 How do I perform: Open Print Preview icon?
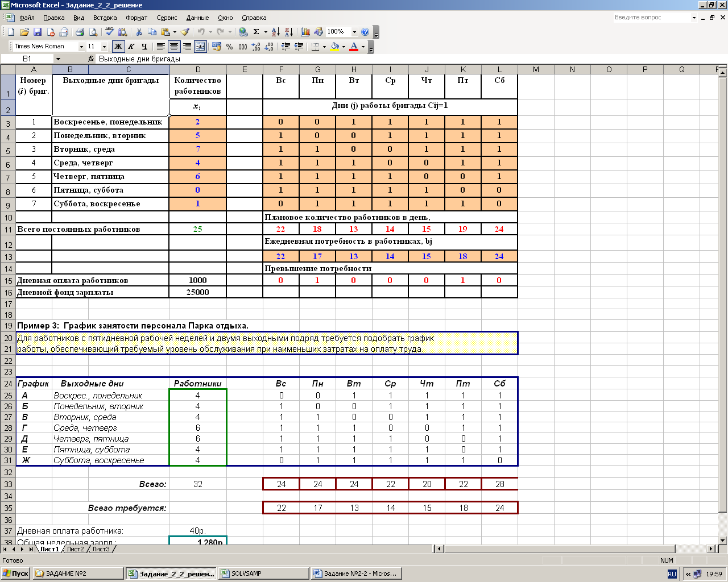93,32
